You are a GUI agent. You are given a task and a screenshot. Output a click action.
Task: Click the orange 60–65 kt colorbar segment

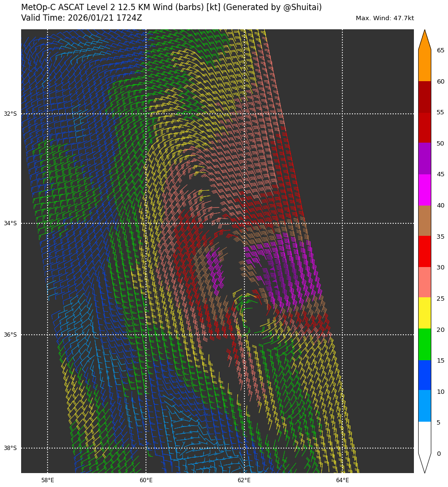(424, 65)
